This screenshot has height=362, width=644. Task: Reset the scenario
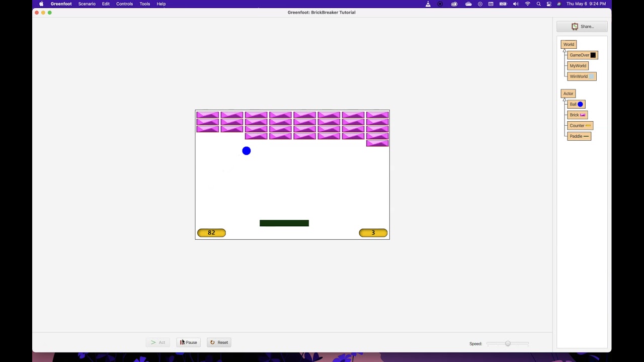pyautogui.click(x=219, y=342)
